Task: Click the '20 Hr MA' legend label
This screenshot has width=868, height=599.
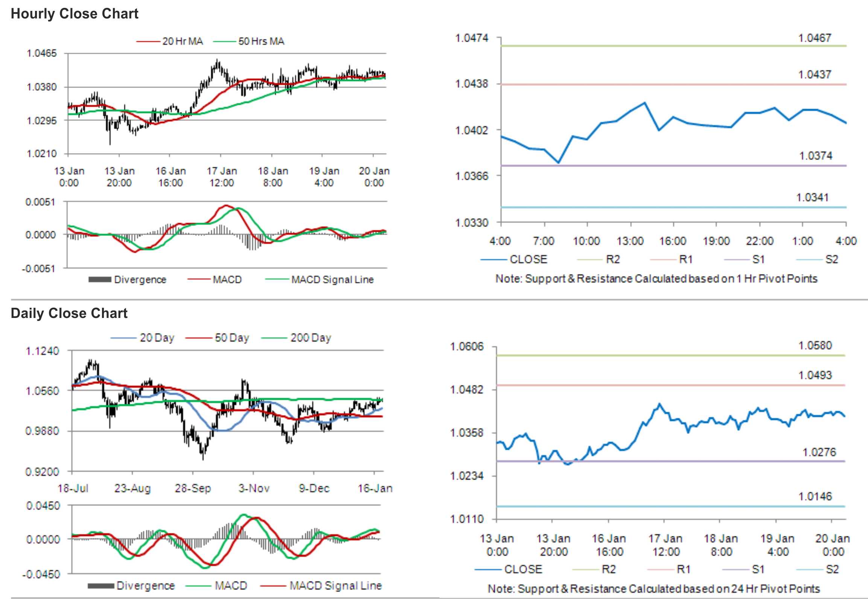Action: (x=182, y=41)
